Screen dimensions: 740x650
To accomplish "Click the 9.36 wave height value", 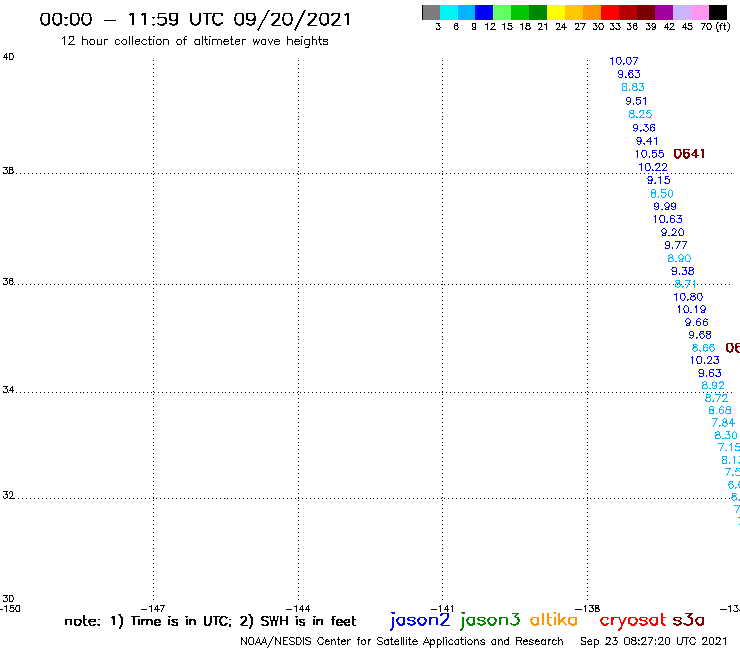I will coord(644,128).
